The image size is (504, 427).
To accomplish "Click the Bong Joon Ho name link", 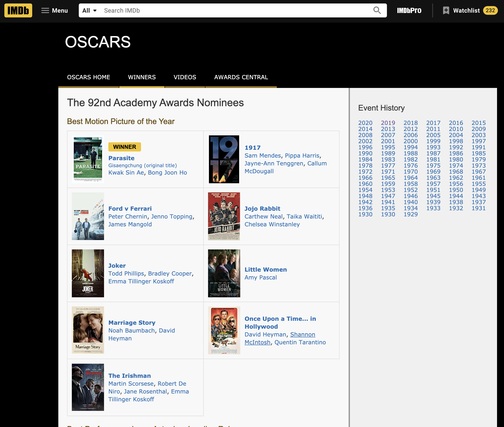I will pos(167,172).
